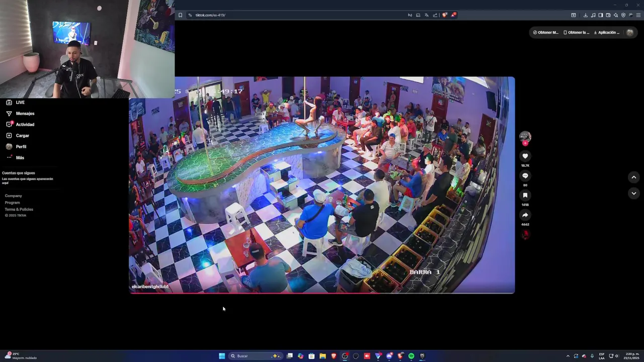Image resolution: width=644 pixels, height=362 pixels.
Task: Click the tiktok.com address bar
Action: [297, 15]
